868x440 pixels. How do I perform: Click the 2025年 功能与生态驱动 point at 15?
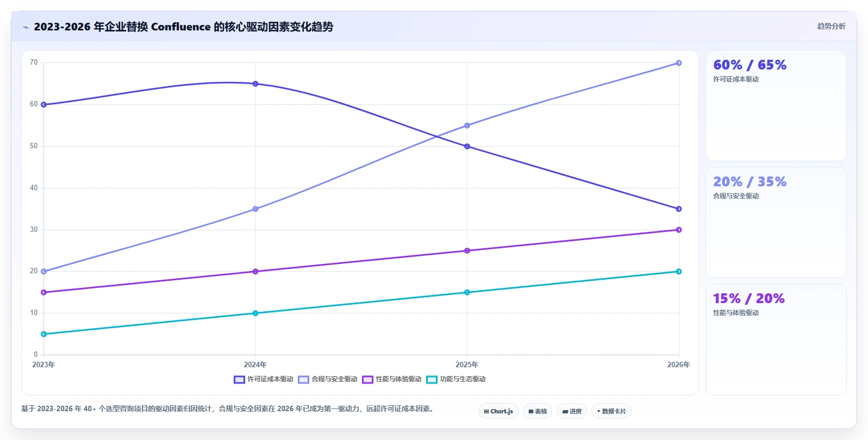(x=467, y=293)
